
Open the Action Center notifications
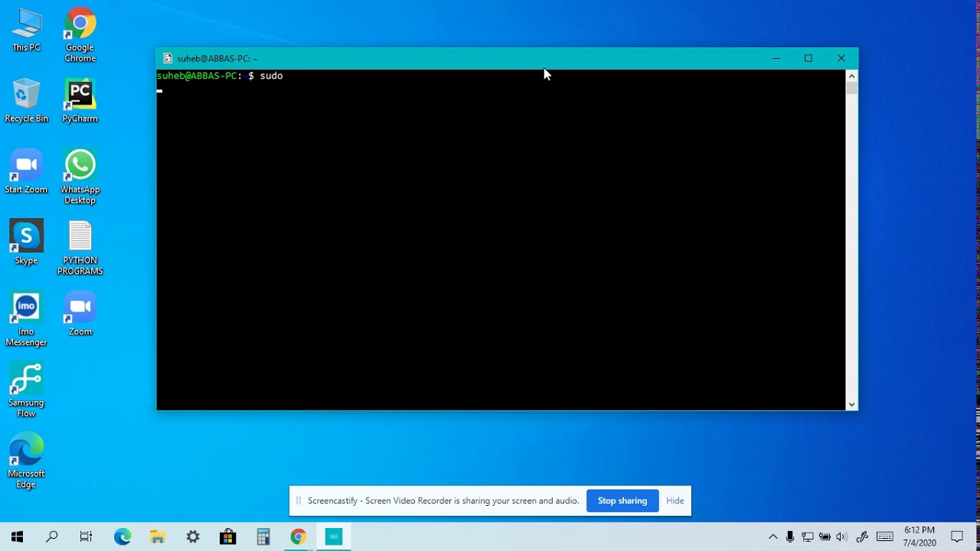957,537
